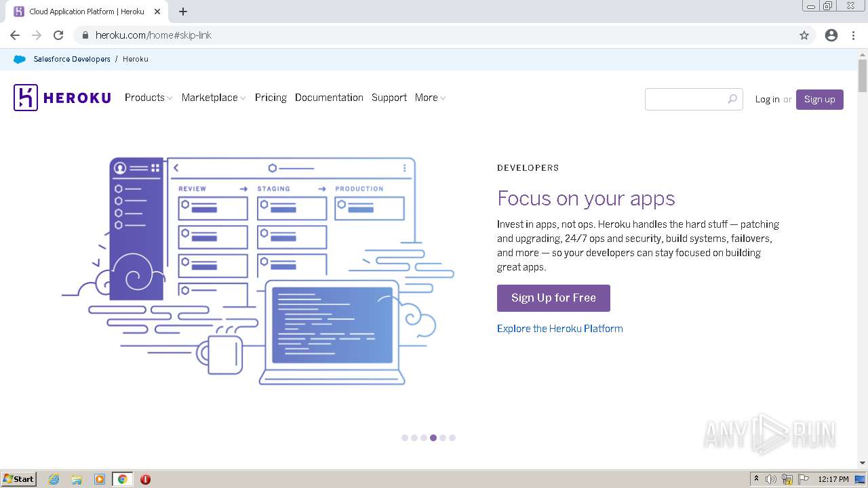This screenshot has width=868, height=488.
Task: Click the HEROKU wordmark text
Action: 77,98
